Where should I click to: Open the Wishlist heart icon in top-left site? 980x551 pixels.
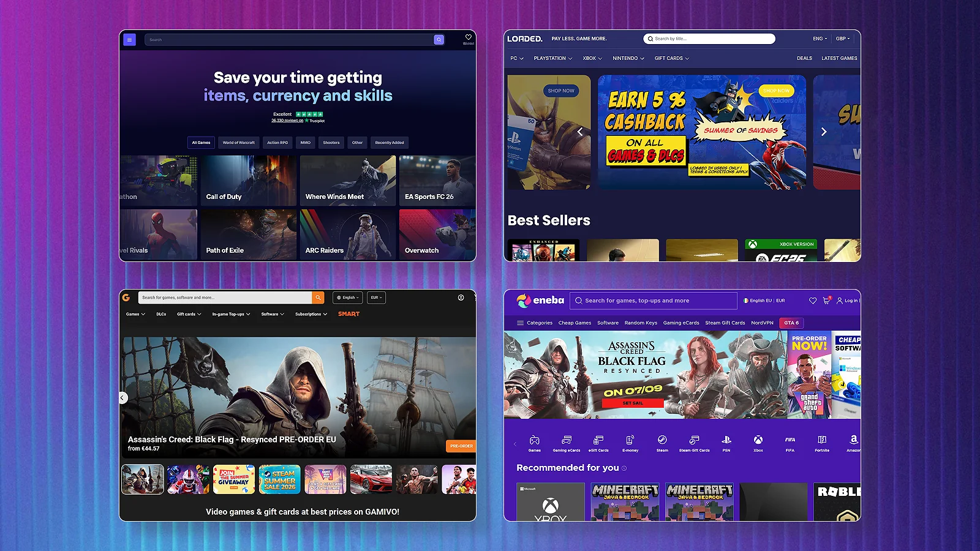click(x=469, y=37)
